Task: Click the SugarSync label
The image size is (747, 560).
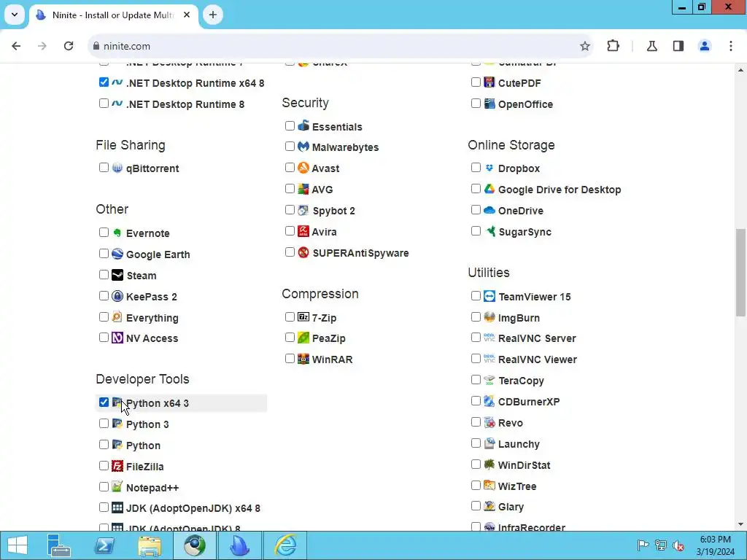Action: [x=525, y=232]
